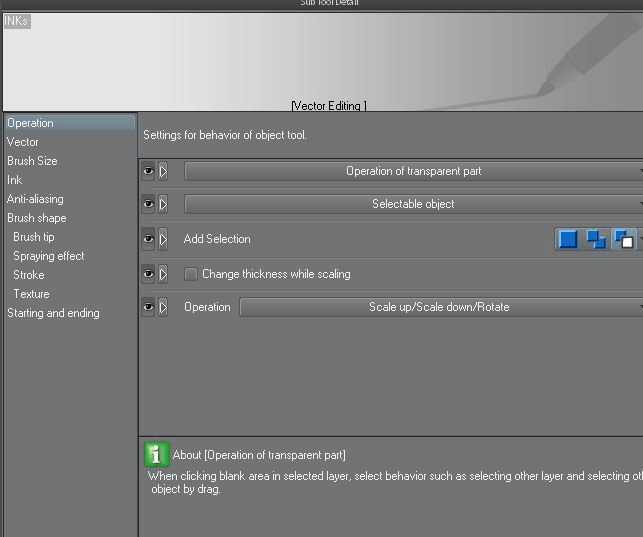The height and width of the screenshot is (537, 643).
Task: Open the Brush Size category
Action: pos(32,161)
